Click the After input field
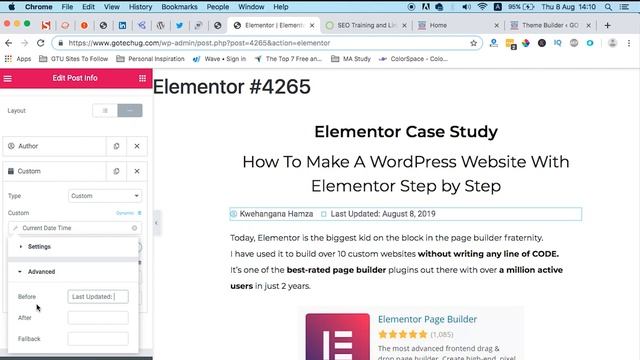This screenshot has width=640, height=360. click(98, 318)
